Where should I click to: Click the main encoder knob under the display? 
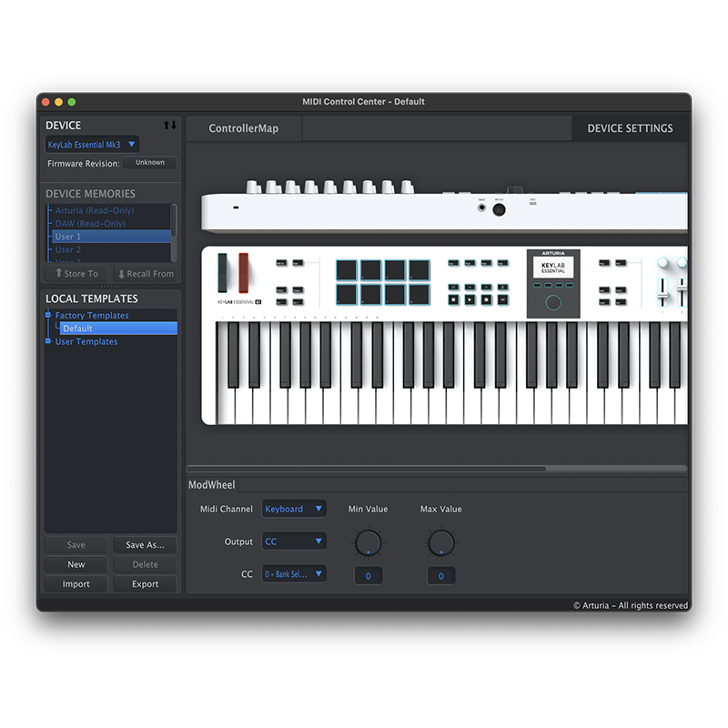(x=553, y=303)
